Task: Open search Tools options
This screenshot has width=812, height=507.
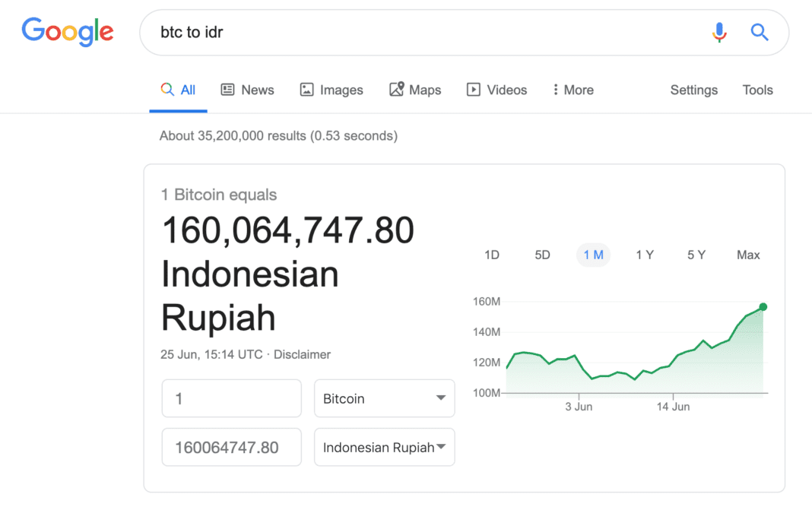Action: coord(757,90)
